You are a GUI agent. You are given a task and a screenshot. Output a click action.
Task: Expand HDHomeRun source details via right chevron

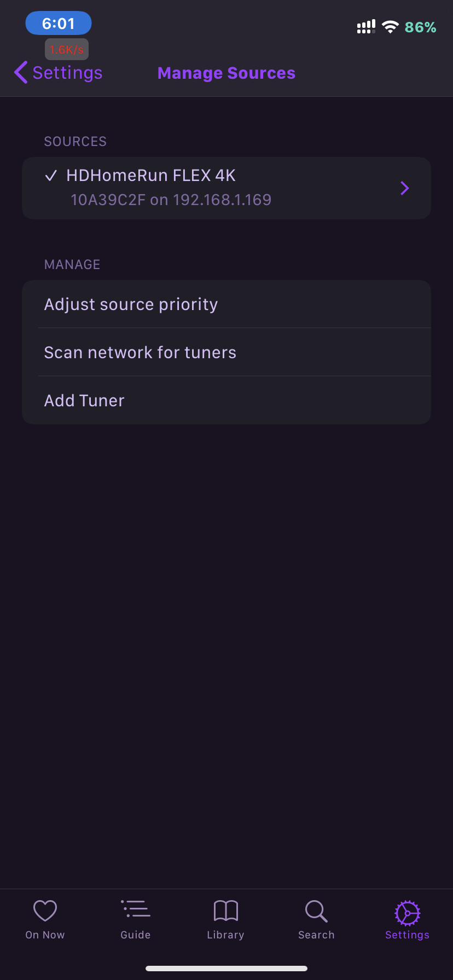[x=405, y=188]
